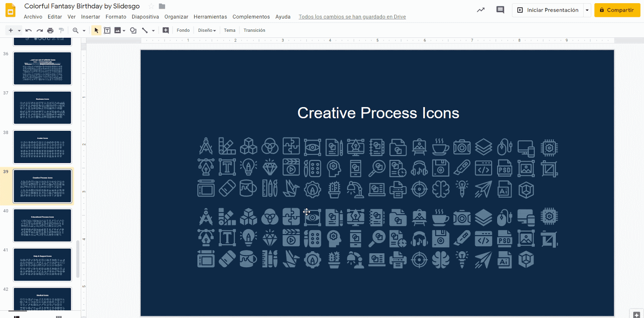Screen dimensions: 644x318
Task: Open the Herramientas menu
Action: coord(210,17)
